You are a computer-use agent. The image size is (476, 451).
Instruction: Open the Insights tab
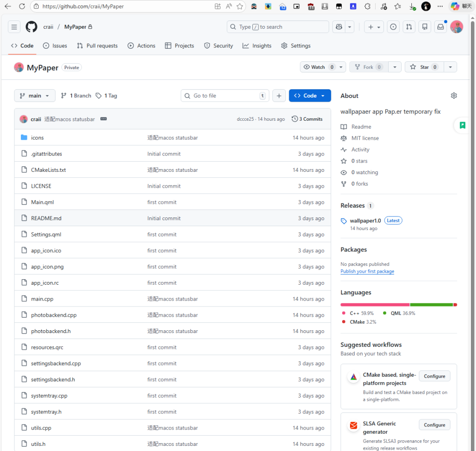point(257,46)
